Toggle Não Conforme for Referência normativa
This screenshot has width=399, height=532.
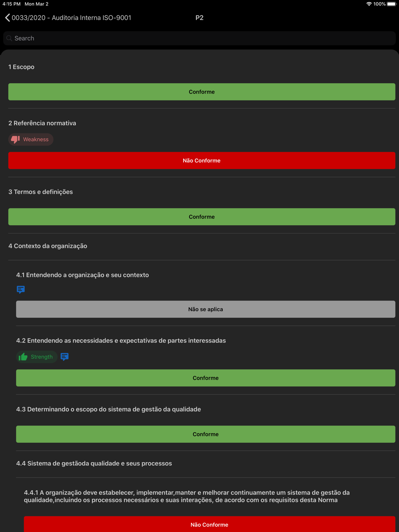(202, 160)
